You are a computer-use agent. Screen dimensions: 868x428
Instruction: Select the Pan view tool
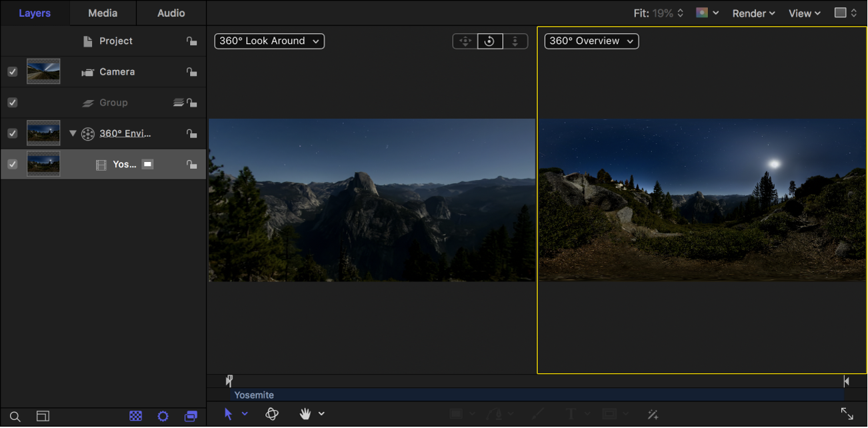(x=306, y=414)
